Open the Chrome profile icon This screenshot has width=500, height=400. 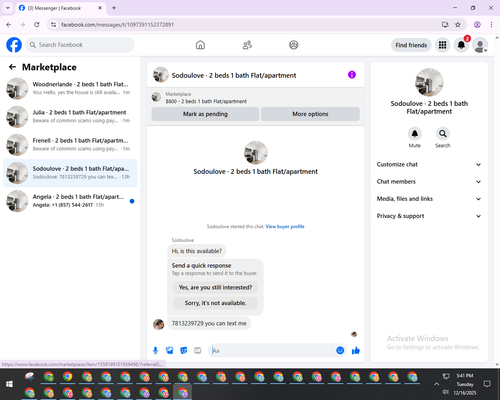coord(477,25)
